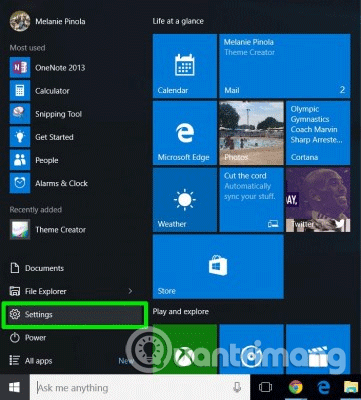The width and height of the screenshot is (361, 400).
Task: Click the File Explorer icon
Action: coord(15,291)
